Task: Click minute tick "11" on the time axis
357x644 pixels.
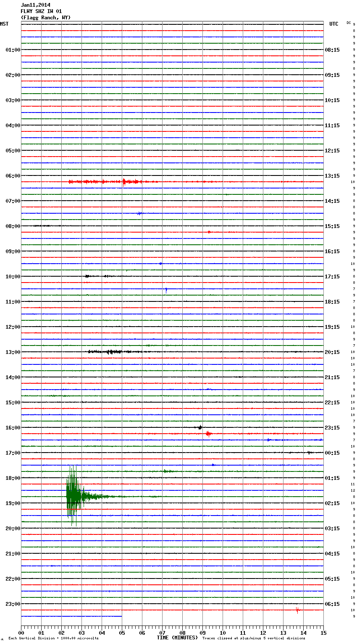Action: coord(243,633)
